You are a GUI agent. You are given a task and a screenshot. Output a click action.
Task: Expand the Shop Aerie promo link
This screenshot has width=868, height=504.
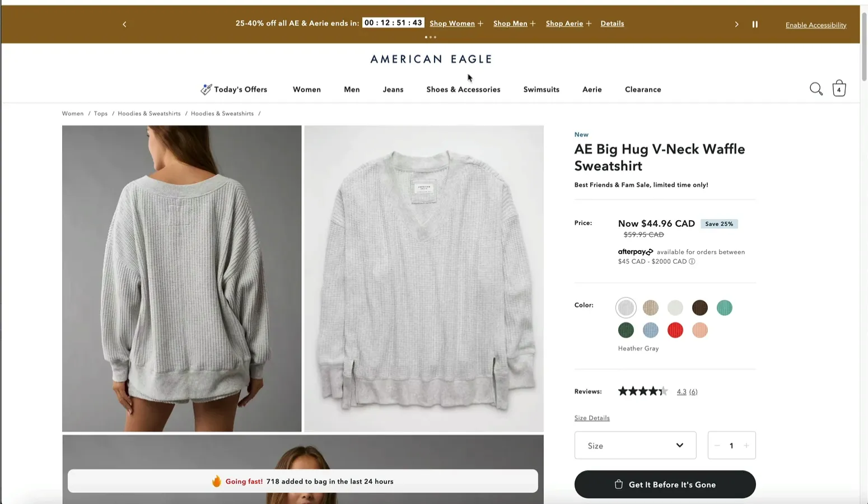coord(568,24)
